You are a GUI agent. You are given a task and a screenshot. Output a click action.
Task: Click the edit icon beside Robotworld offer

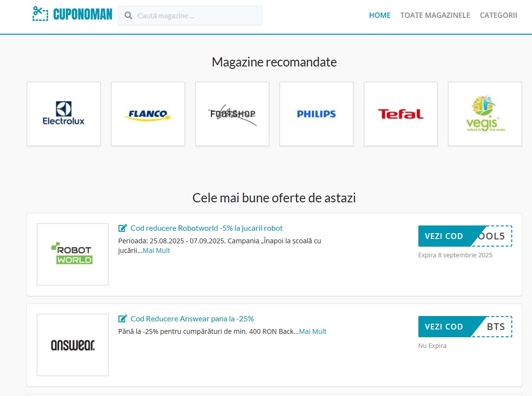123,228
